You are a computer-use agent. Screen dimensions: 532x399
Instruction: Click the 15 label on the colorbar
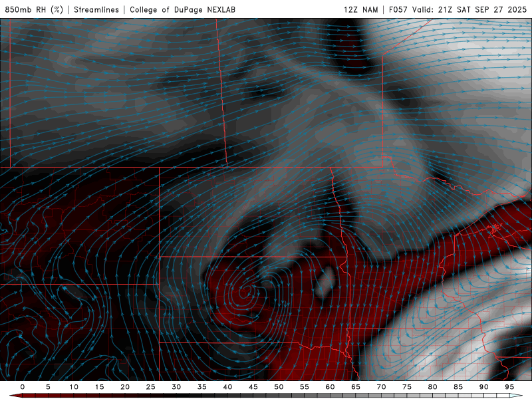point(99,387)
